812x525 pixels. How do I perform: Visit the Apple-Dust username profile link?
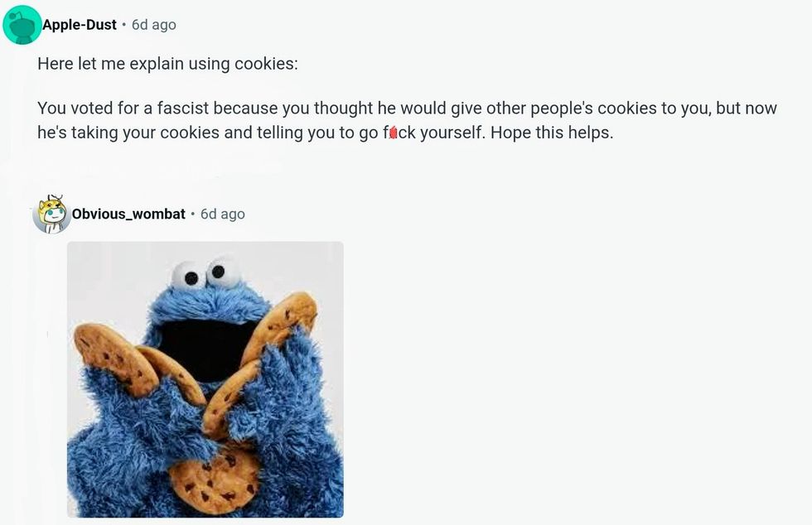(80, 25)
